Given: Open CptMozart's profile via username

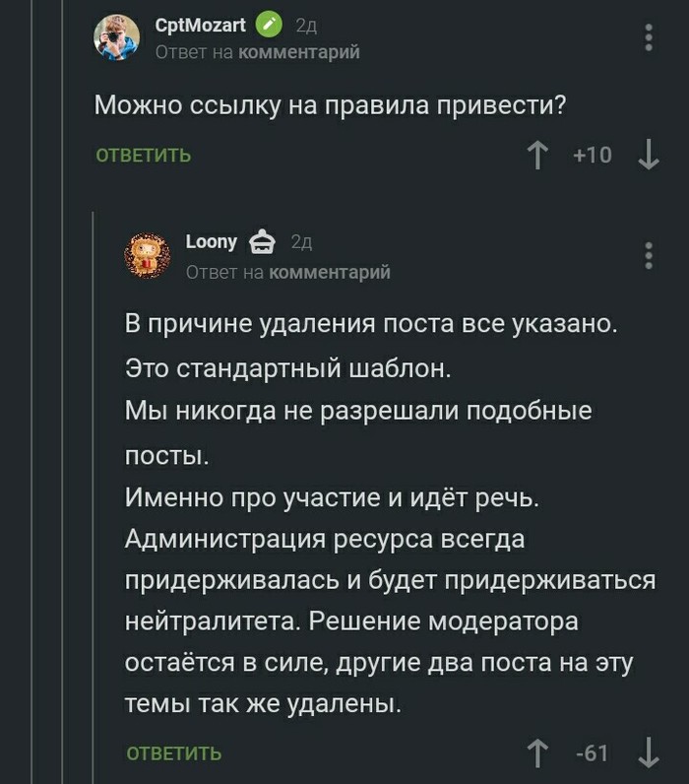Looking at the screenshot, I should [201, 26].
